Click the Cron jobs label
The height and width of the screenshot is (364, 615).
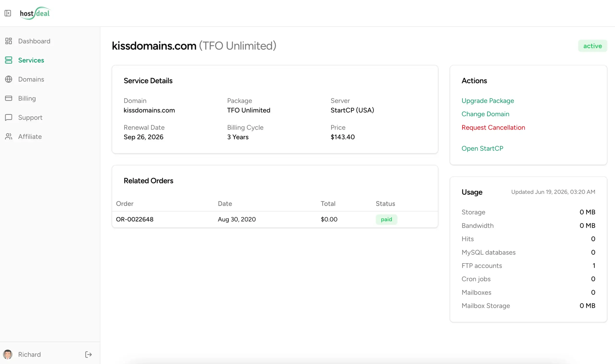pos(476,279)
